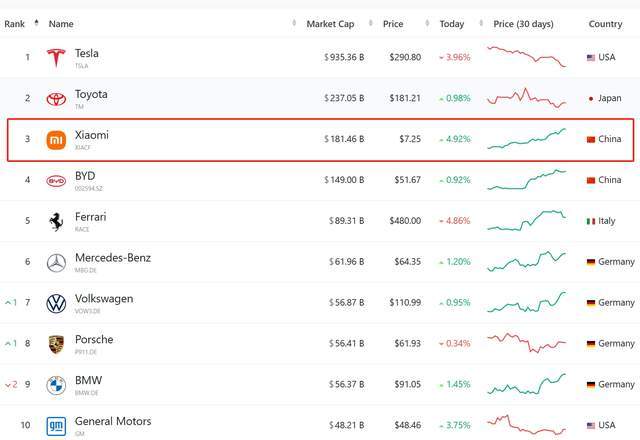This screenshot has height=440, width=640.
Task: Open the Tesla company name link
Action: click(87, 53)
